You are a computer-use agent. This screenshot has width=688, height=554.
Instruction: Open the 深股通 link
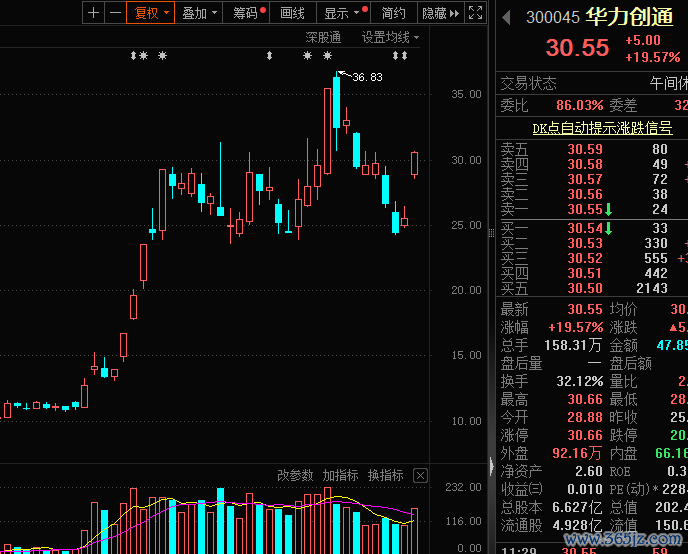point(323,37)
